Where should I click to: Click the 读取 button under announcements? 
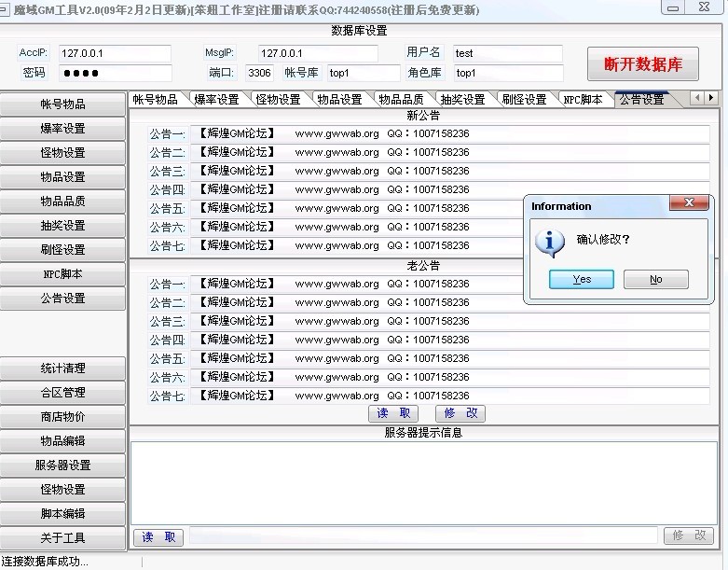393,413
